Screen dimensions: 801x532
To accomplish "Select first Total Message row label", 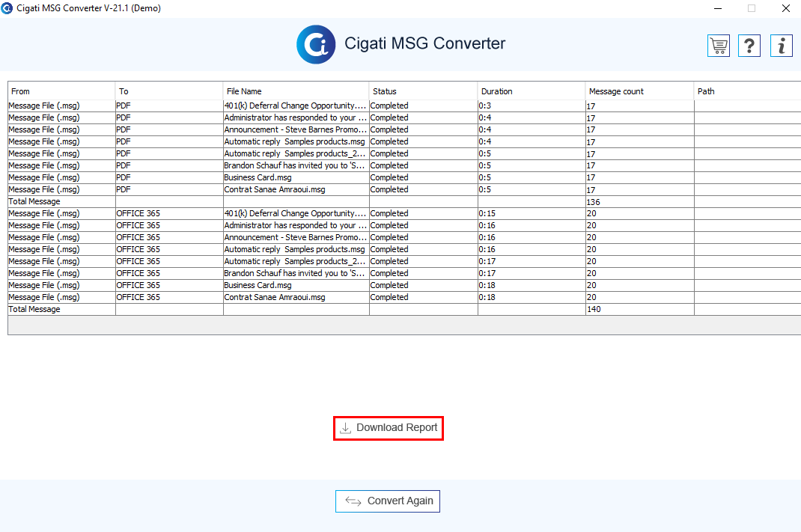I will [x=34, y=202].
